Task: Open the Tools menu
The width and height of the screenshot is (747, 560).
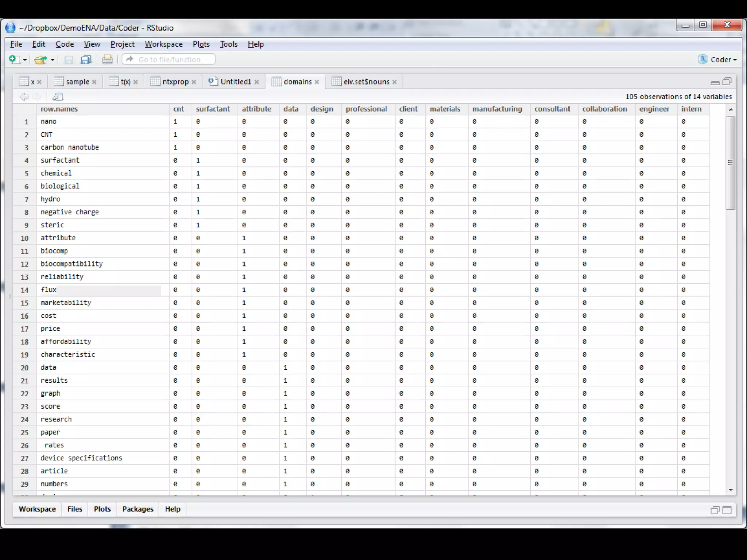Action: 228,44
